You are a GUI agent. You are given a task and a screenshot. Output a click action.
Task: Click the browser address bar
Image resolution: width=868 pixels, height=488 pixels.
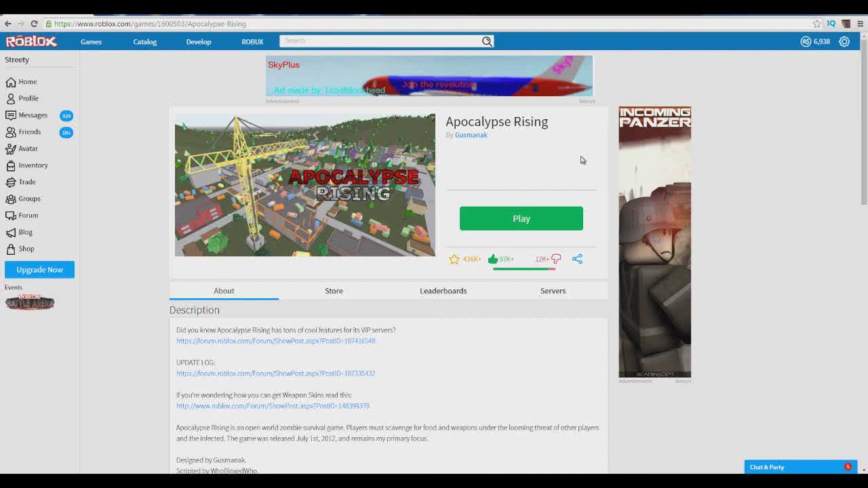(427, 24)
